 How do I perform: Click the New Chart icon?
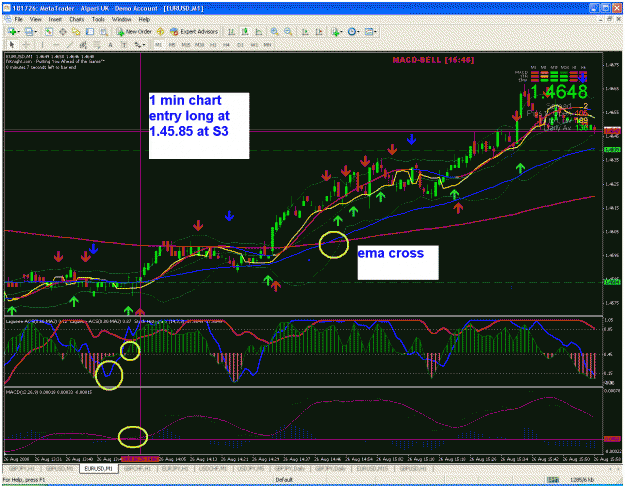click(12, 31)
